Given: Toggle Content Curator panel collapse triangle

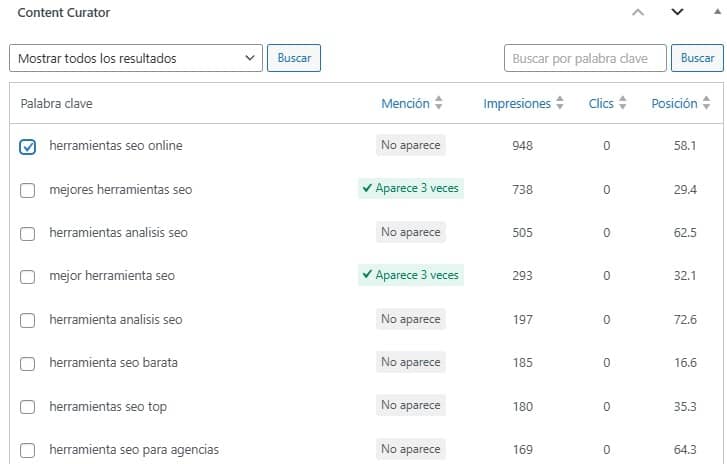Looking at the screenshot, I should (714, 13).
